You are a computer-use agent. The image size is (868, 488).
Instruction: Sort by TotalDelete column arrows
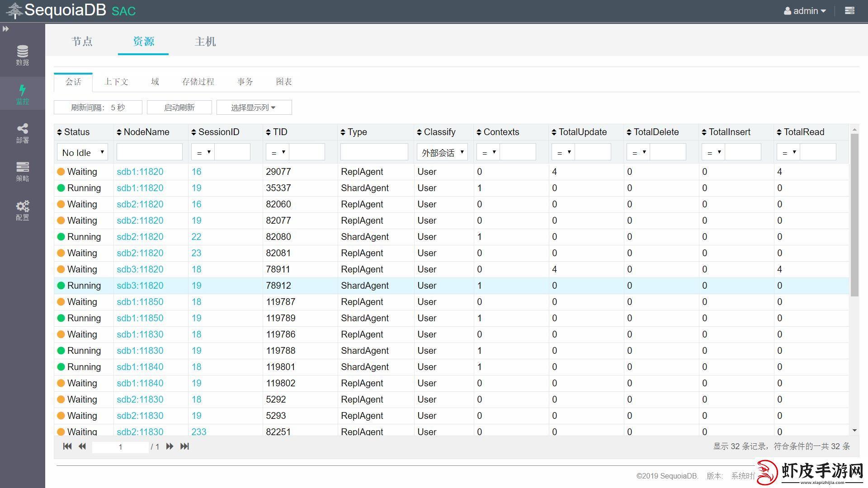[x=629, y=132]
